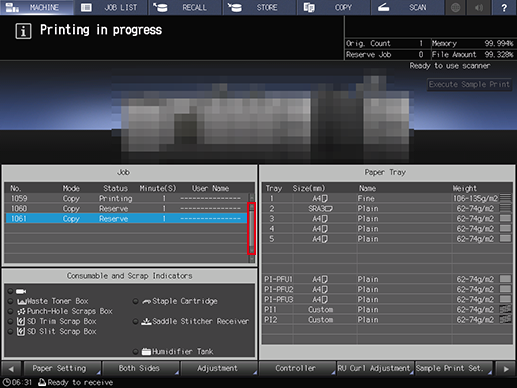Click Tray 2 paper level indicator
Screen dimensions: 517x388
506,209
